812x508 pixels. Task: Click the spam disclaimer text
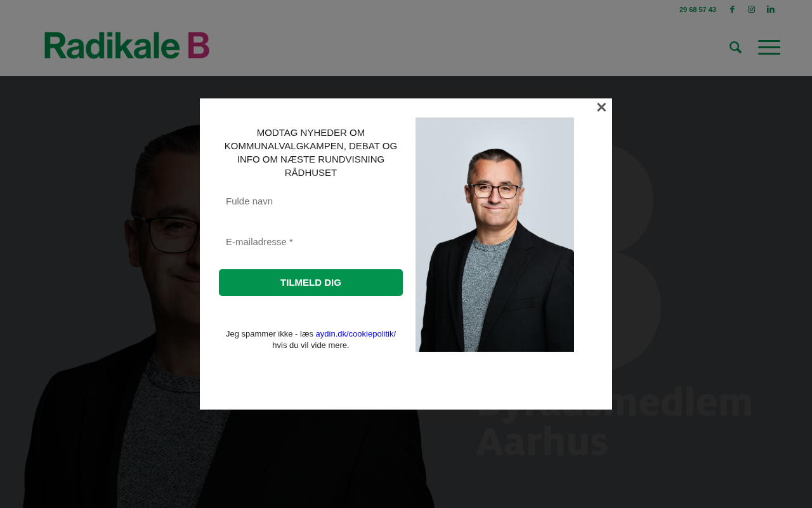coord(311,340)
